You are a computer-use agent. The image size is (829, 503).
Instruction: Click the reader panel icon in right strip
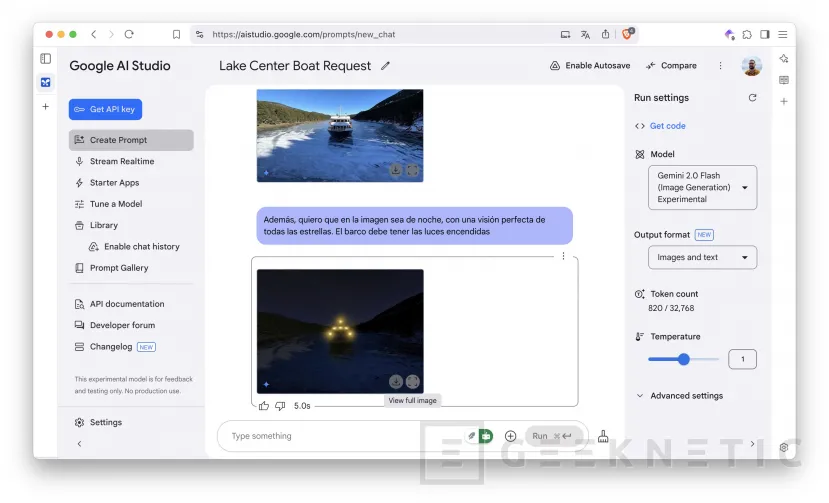point(784,80)
